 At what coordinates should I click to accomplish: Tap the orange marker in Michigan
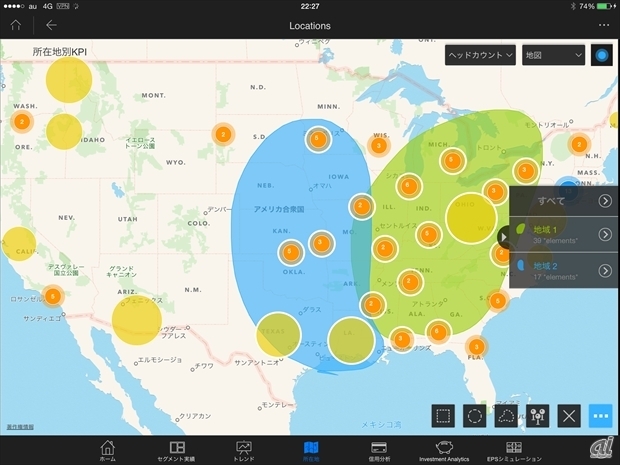click(x=453, y=161)
